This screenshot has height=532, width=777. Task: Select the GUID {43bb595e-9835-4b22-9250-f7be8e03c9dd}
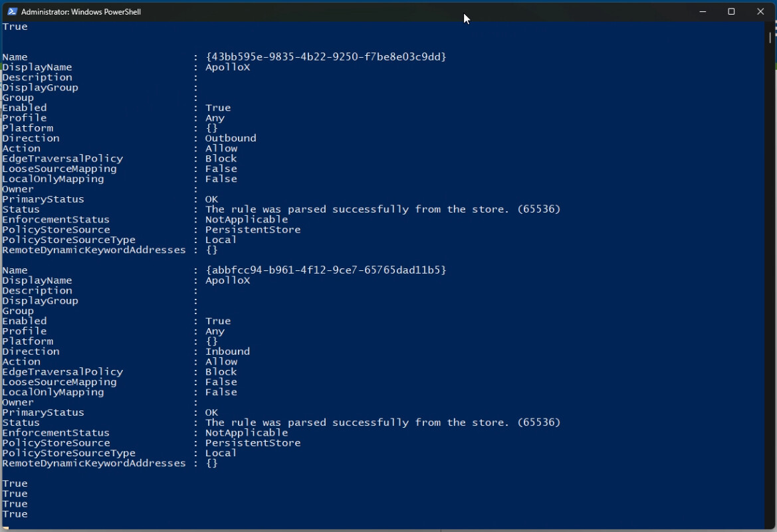326,57
